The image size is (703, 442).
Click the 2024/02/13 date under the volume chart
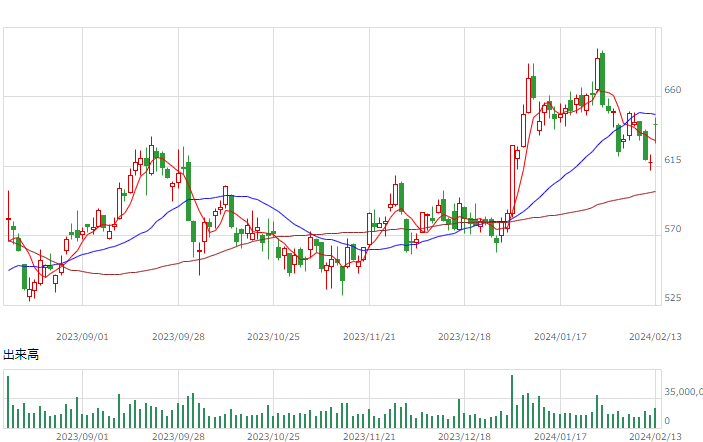point(655,437)
